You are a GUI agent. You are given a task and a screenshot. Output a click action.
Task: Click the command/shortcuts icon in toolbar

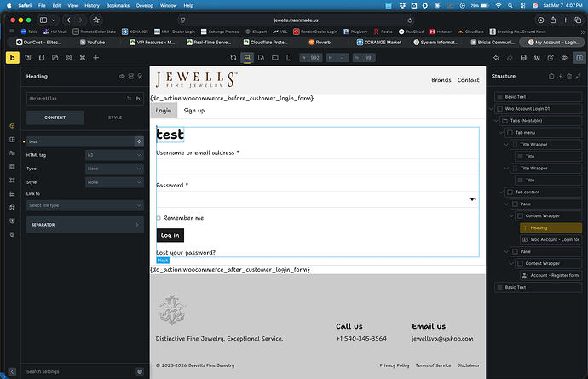83,58
